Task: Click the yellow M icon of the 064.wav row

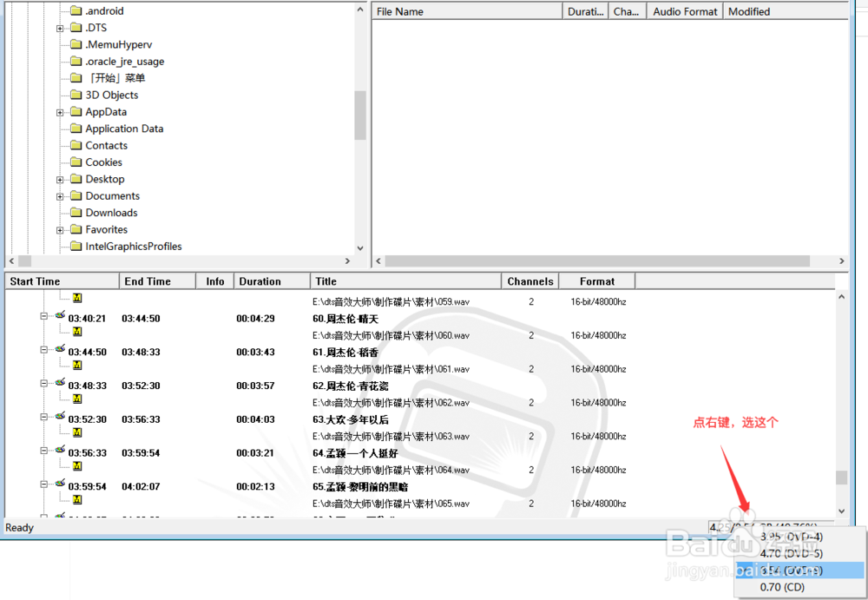Action: click(x=77, y=466)
